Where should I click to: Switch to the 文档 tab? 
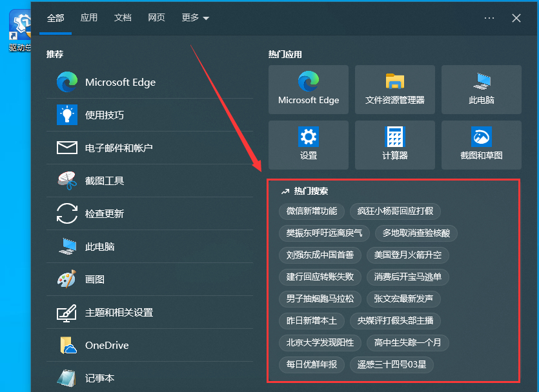pos(123,18)
